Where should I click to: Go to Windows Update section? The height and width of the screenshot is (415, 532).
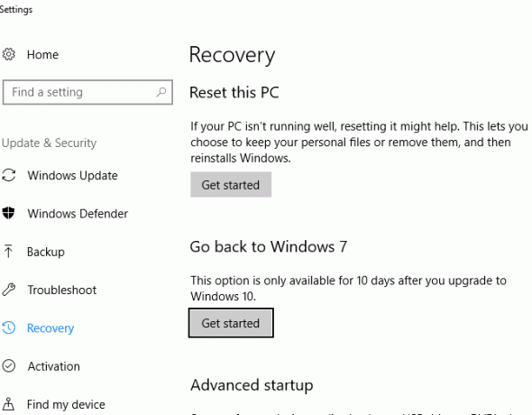tap(73, 175)
